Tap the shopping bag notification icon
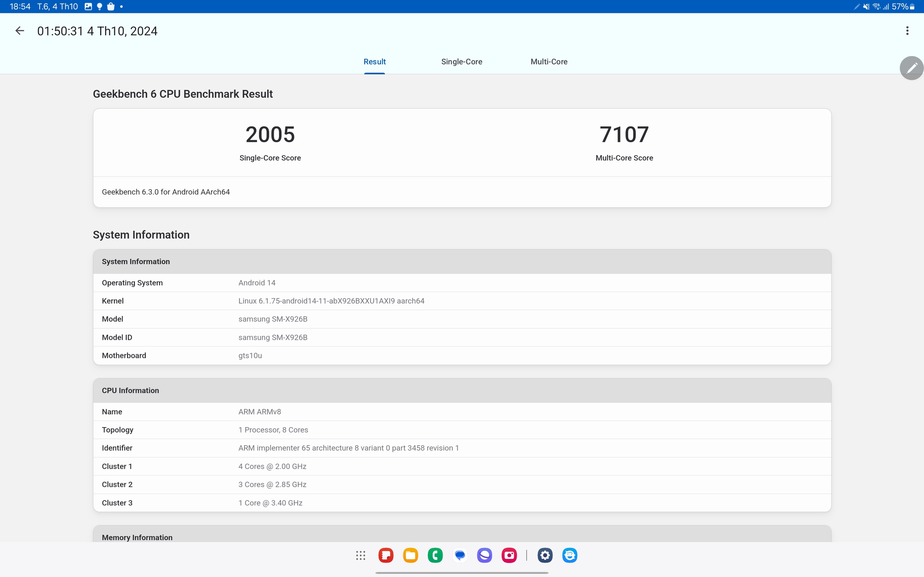The width and height of the screenshot is (924, 577). pos(110,6)
